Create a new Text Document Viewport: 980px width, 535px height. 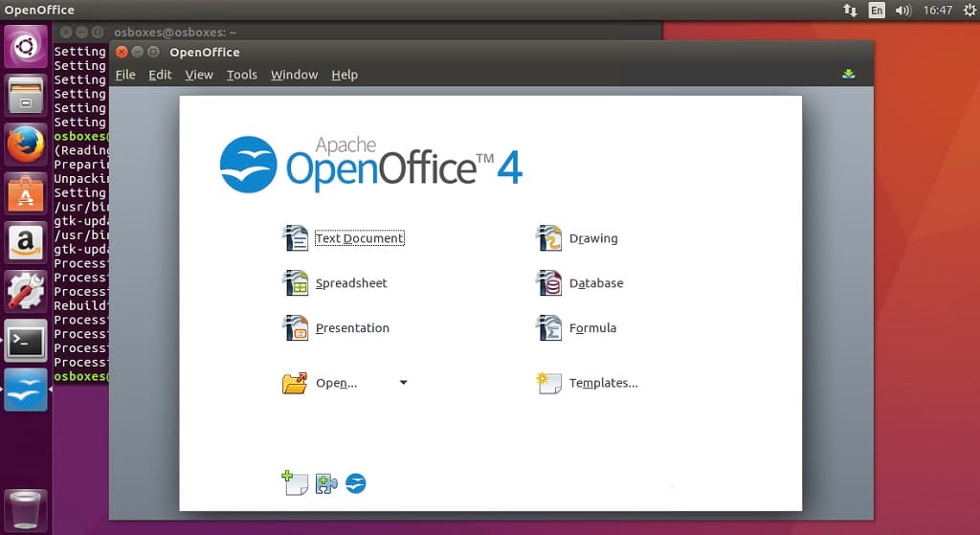click(x=360, y=238)
